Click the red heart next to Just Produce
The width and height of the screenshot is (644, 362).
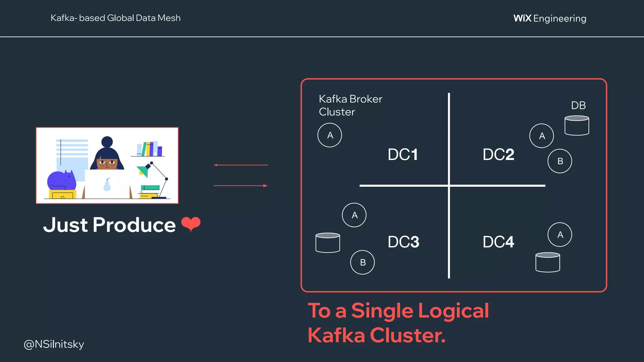point(191,224)
